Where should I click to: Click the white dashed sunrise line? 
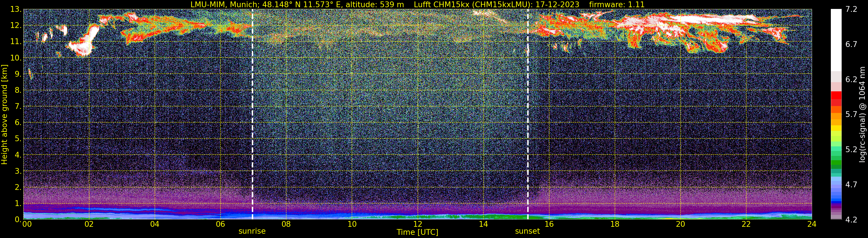[252, 115]
